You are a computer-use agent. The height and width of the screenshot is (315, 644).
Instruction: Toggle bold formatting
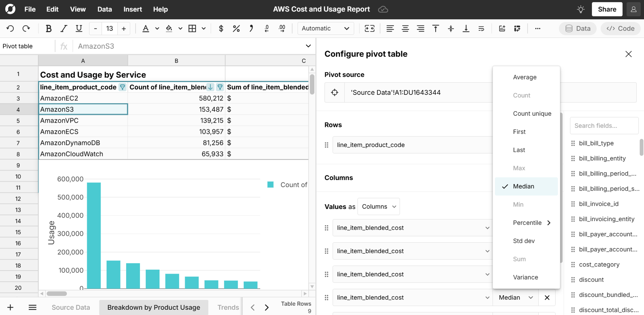pyautogui.click(x=49, y=29)
